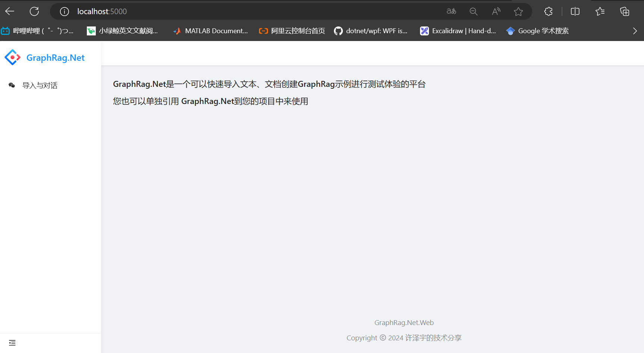
Task: Add page to favorites with star icon
Action: [518, 12]
